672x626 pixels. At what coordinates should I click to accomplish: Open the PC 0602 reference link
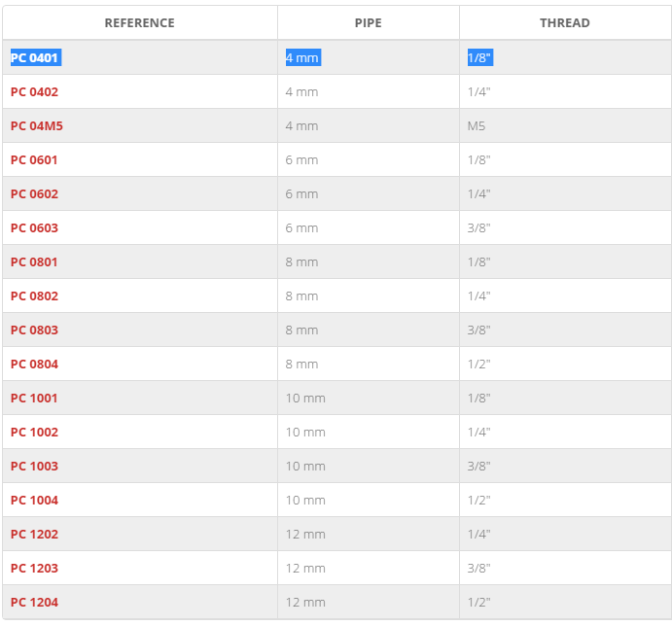coord(34,193)
